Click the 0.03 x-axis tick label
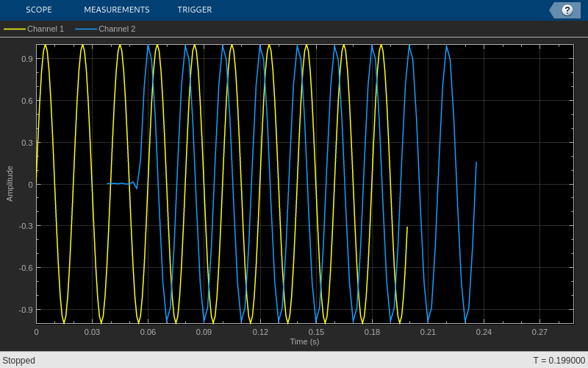This screenshot has height=368, width=588. (93, 332)
